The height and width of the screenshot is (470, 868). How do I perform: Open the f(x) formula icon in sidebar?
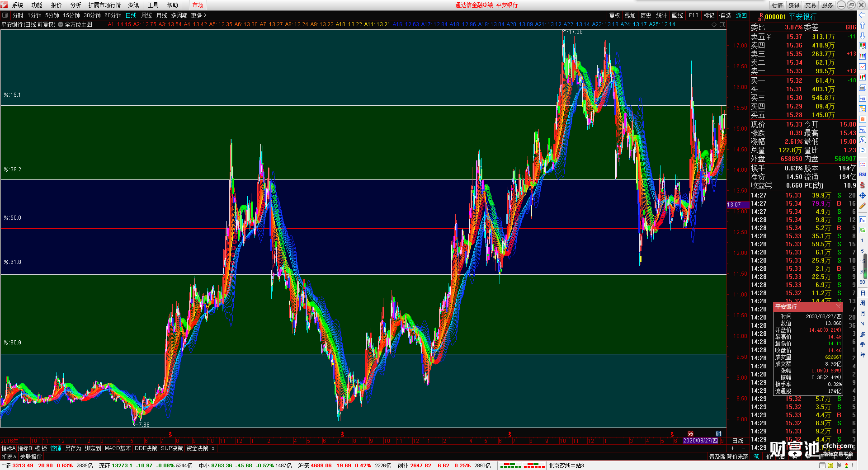[863, 140]
